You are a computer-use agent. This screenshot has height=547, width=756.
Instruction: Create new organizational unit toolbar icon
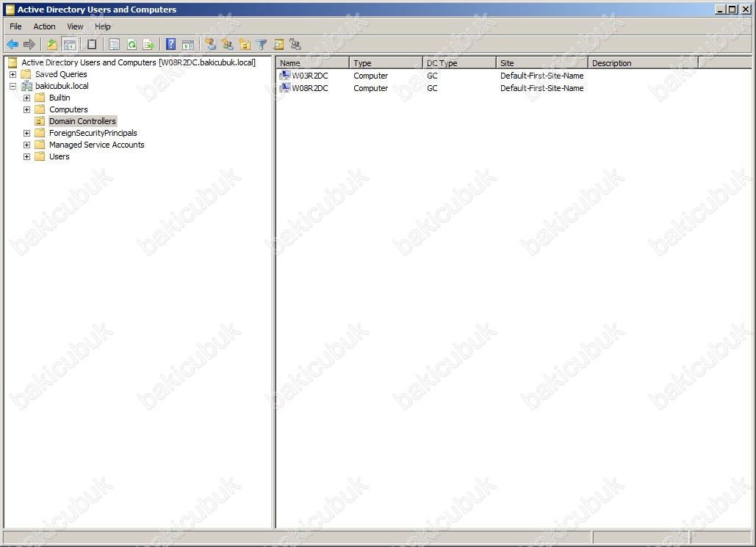(245, 45)
